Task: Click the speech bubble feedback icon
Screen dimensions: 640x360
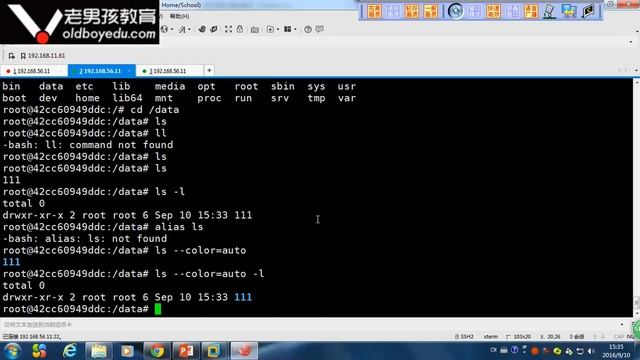Action: tap(320, 29)
